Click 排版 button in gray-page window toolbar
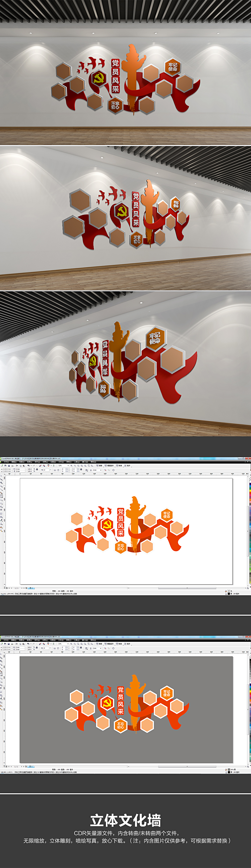This screenshot has height=868, width=251. (99, 644)
